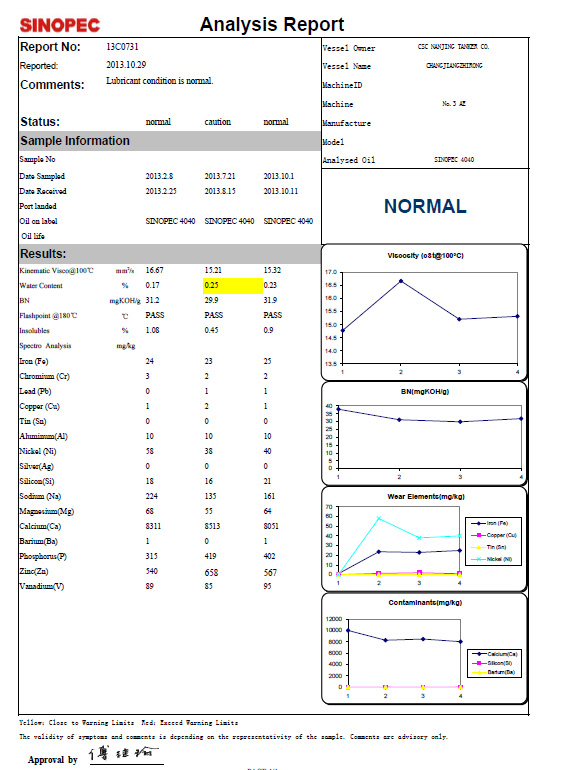573x770 pixels.
Task: Click the 'Chromium (Cr)' row label
Action: coord(44,376)
